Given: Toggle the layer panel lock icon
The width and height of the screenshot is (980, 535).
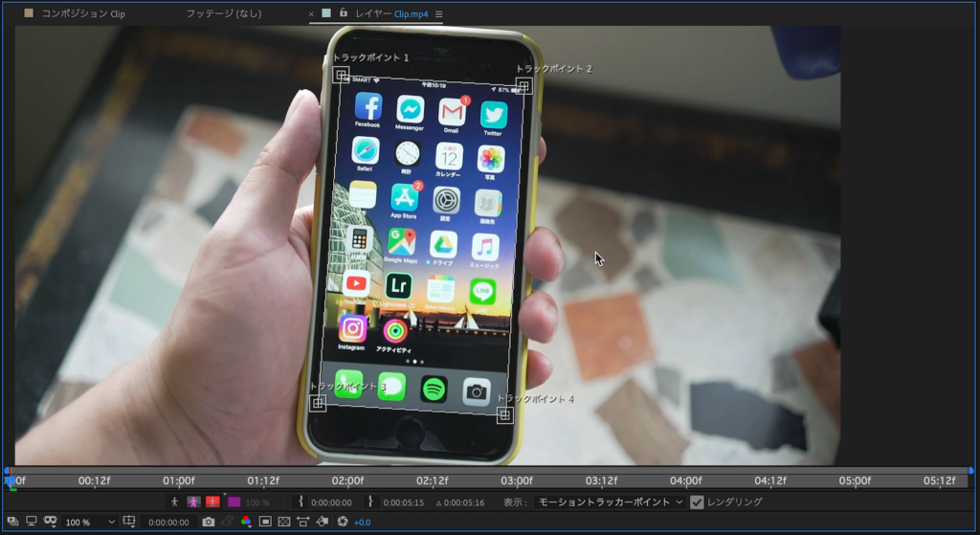Looking at the screenshot, I should (x=344, y=12).
